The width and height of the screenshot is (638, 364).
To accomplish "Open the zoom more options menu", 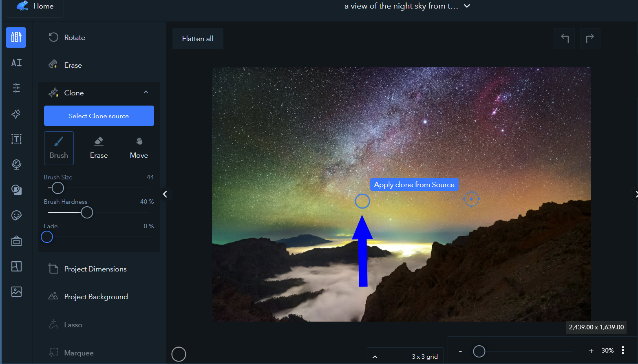I will click(x=623, y=350).
